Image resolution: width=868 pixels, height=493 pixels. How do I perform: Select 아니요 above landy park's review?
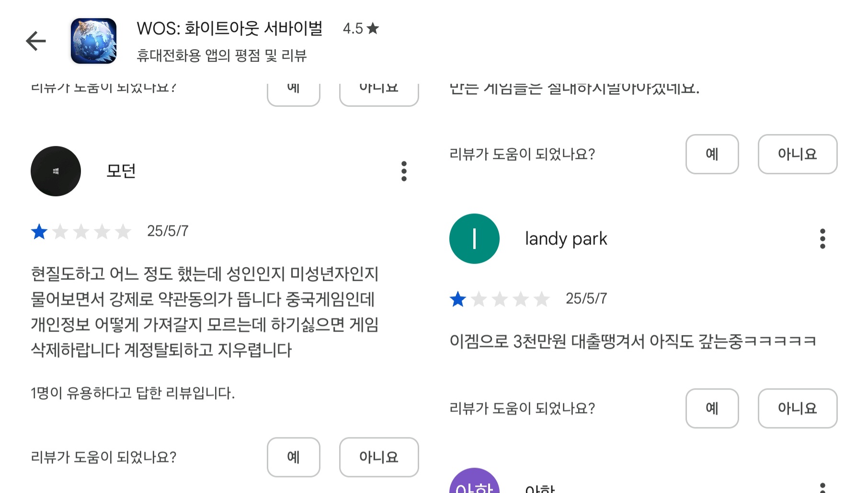[798, 154]
